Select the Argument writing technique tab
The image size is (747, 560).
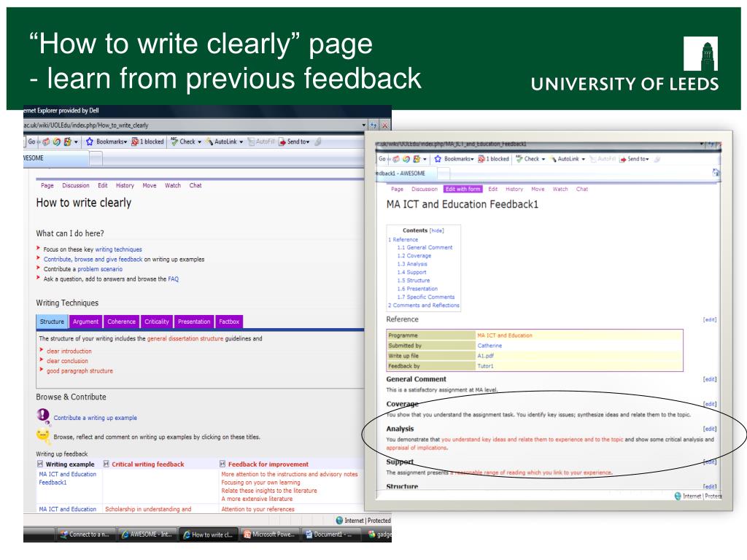pyautogui.click(x=86, y=322)
